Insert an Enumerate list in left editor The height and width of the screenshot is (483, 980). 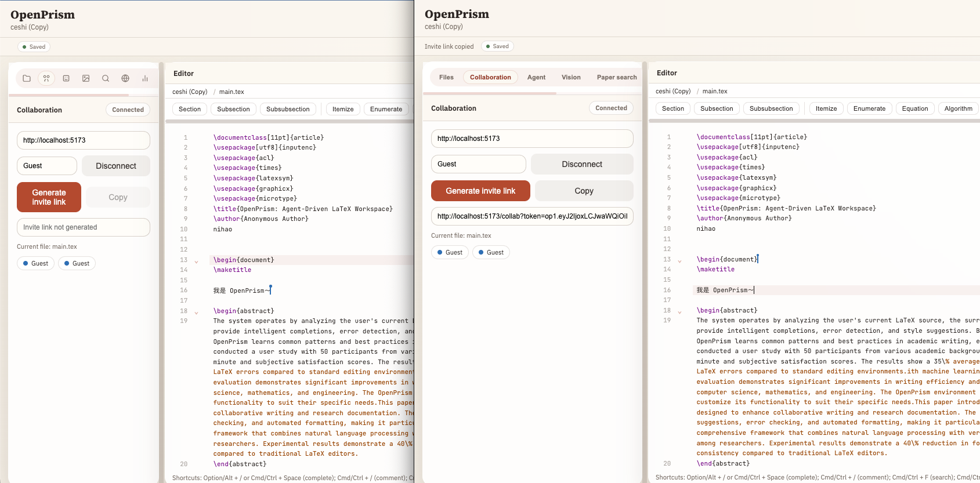click(x=386, y=109)
